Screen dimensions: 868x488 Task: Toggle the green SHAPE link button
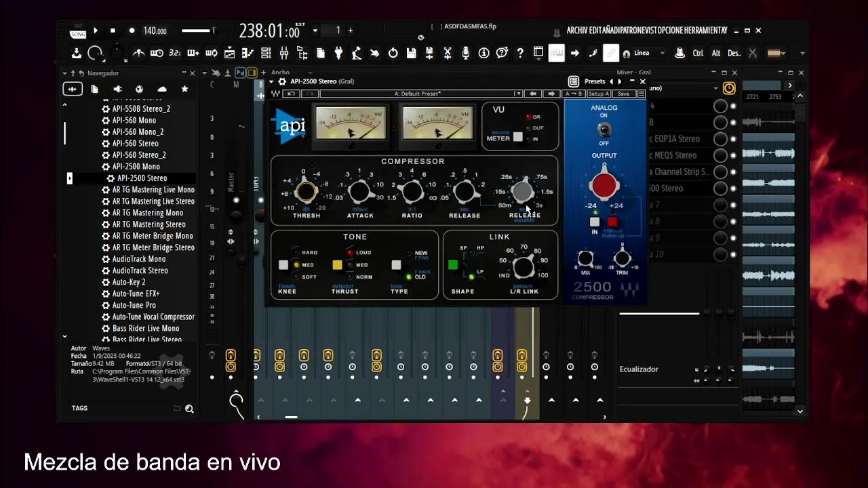(453, 265)
